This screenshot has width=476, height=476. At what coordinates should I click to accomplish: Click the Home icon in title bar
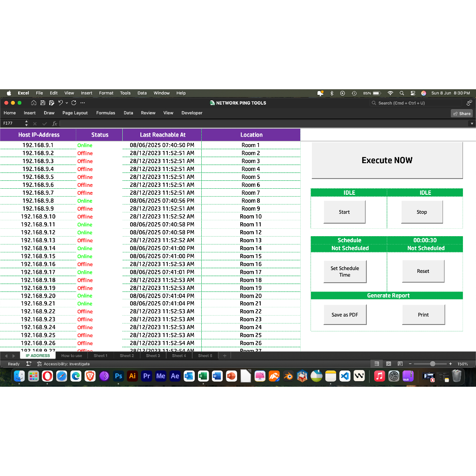(x=34, y=103)
